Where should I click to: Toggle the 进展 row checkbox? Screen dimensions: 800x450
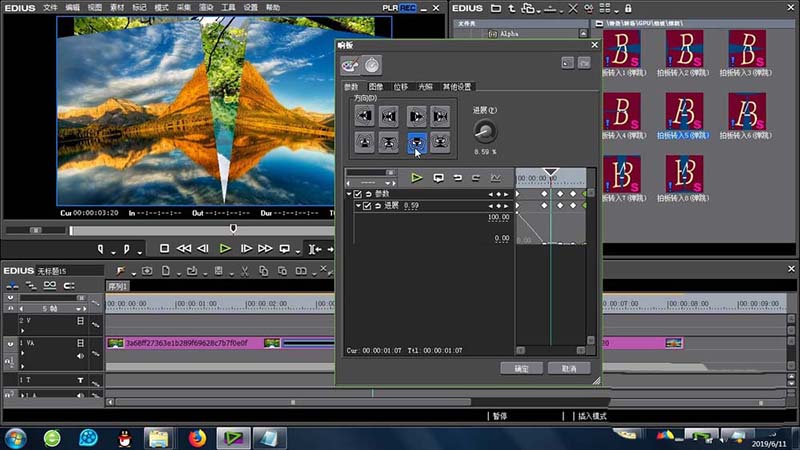367,206
